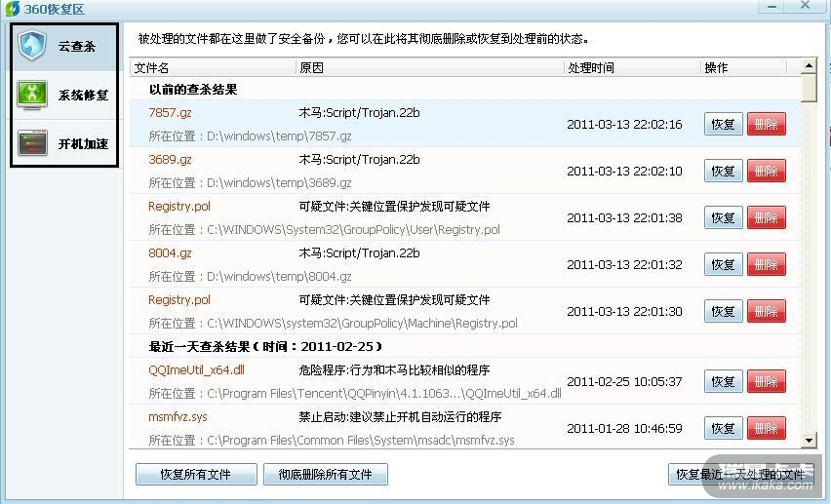The image size is (831, 504).
Task: Click group header 最近一天查杀结果
Action: [265, 347]
